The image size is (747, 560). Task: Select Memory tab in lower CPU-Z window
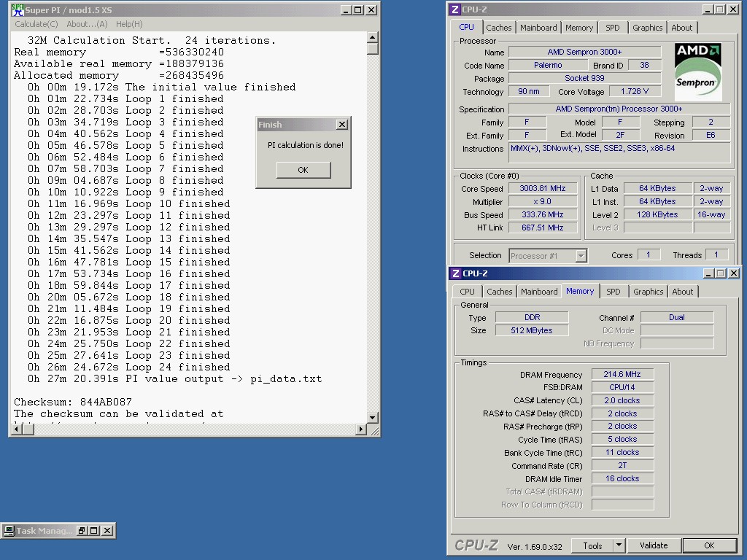coord(580,291)
